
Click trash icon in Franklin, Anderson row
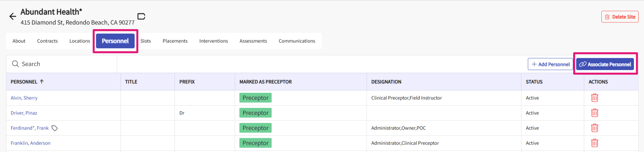594,143
